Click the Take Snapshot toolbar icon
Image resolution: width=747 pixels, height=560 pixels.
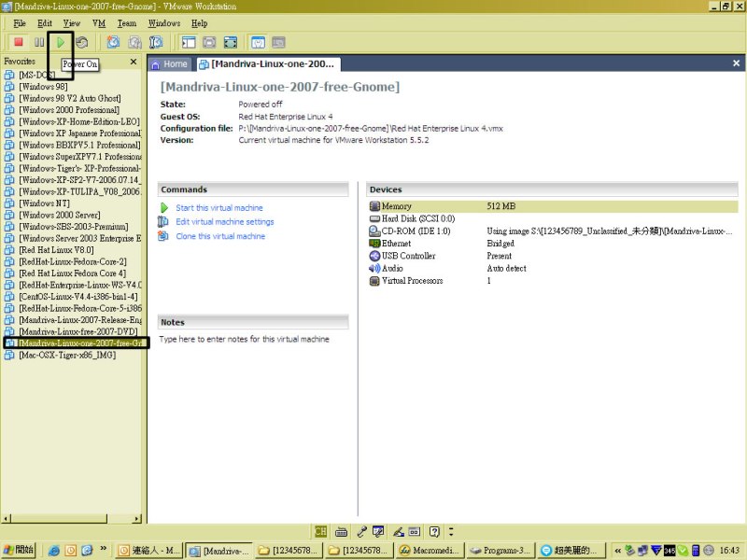coord(113,42)
